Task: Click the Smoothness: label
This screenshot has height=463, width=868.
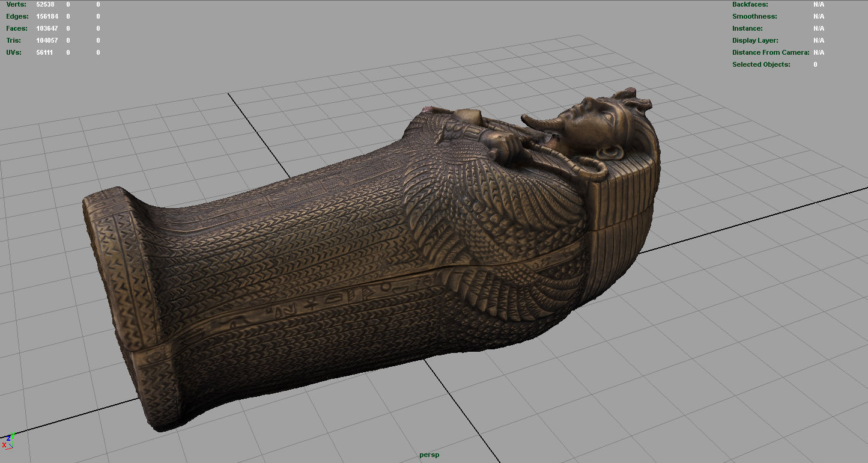Action: tap(754, 16)
